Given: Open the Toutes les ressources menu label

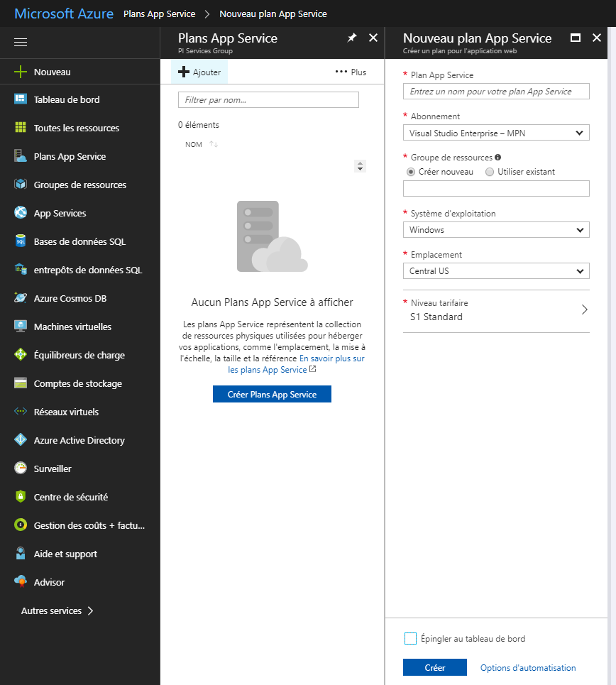Looking at the screenshot, I should coord(77,128).
